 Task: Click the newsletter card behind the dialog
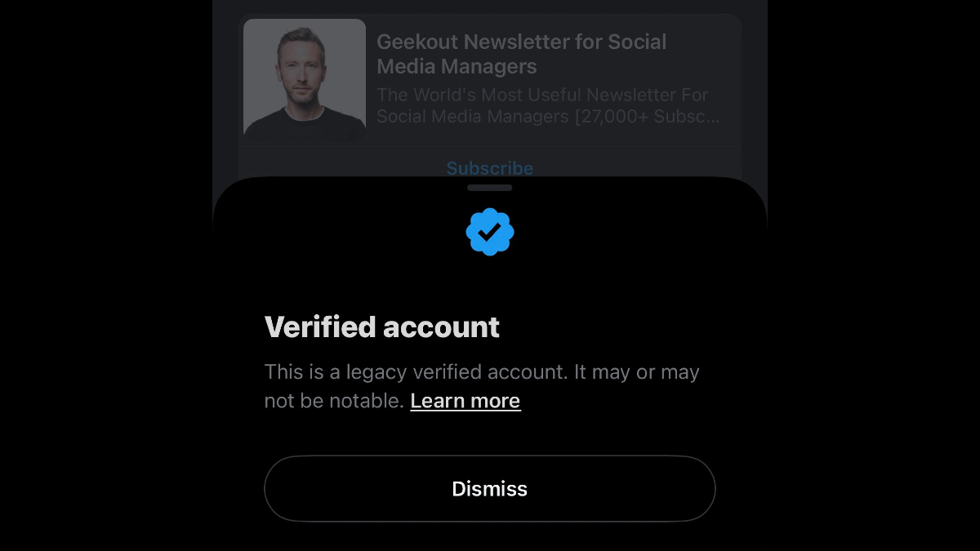click(490, 79)
